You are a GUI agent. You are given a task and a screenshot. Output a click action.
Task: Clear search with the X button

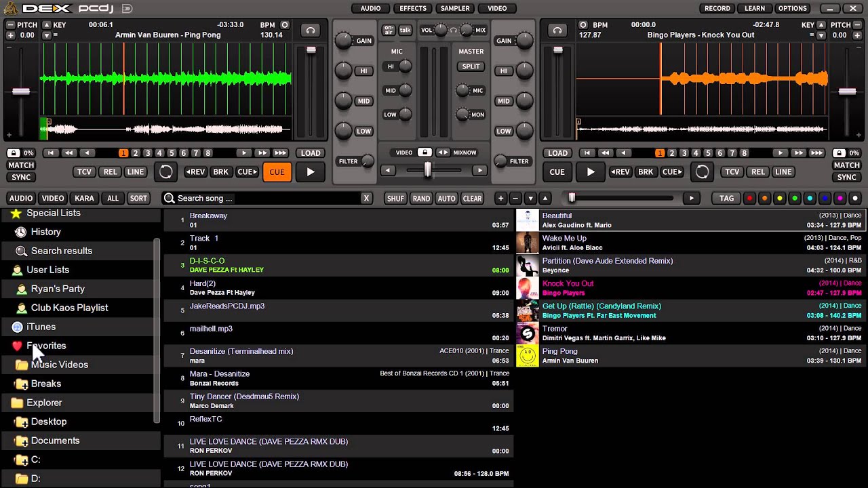(366, 199)
